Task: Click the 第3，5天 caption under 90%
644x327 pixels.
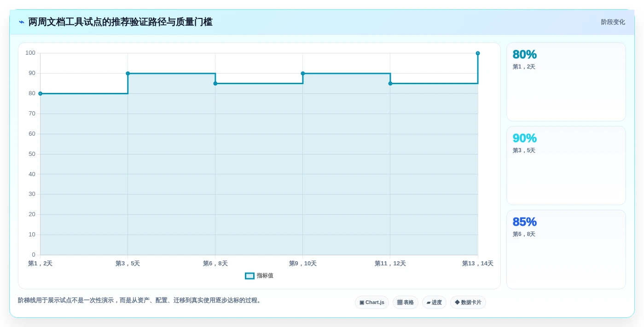Action: (524, 150)
